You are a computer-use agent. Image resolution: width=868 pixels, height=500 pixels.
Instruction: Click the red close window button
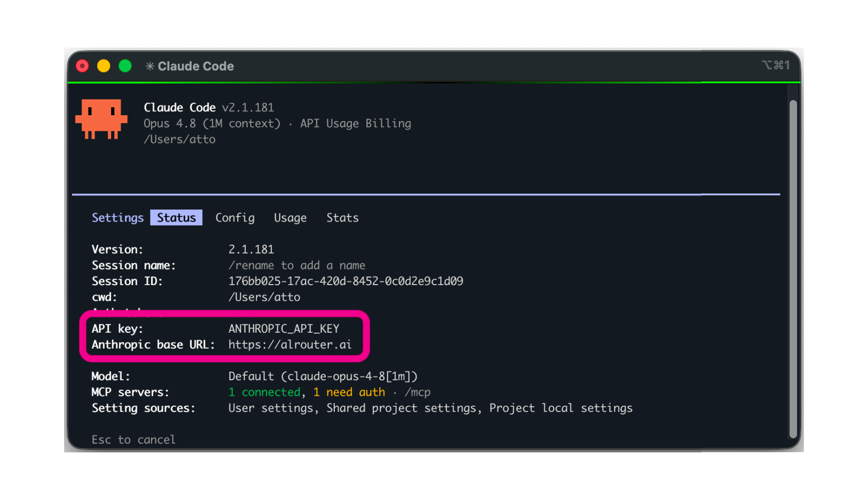point(82,66)
